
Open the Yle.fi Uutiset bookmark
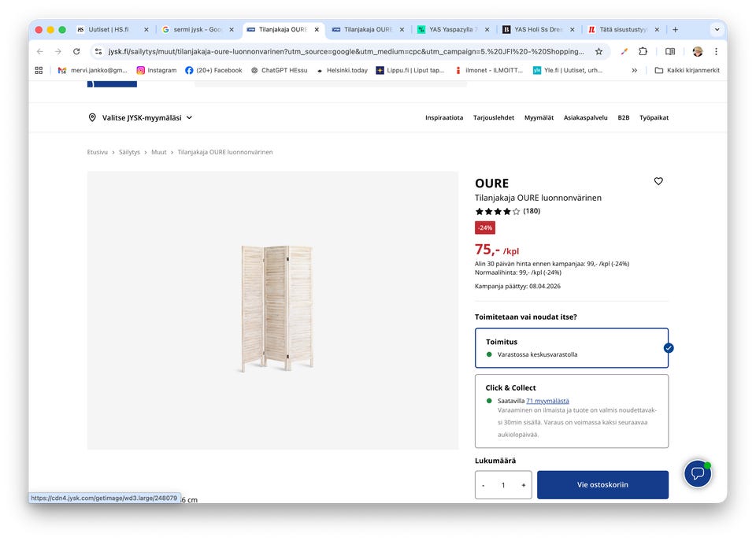(568, 70)
